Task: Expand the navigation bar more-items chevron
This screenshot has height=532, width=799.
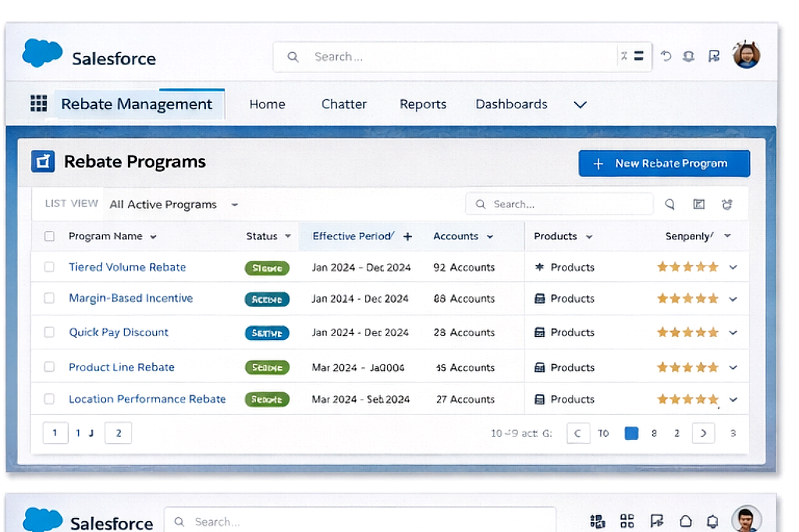Action: click(x=580, y=105)
